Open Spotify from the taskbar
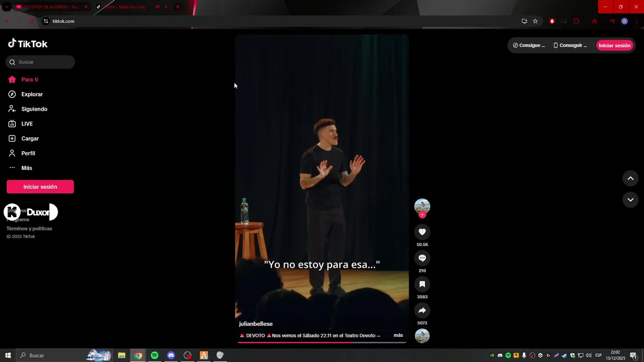The height and width of the screenshot is (362, 644). click(154, 355)
